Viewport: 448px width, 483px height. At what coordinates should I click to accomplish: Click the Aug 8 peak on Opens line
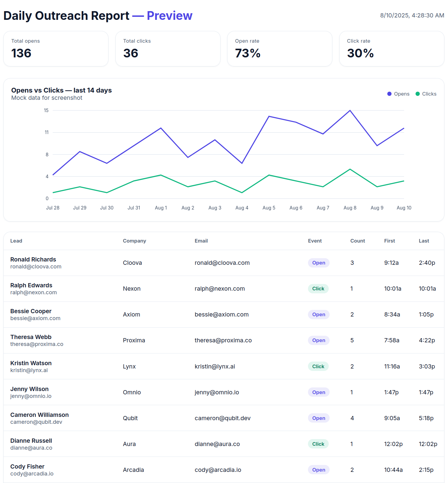(350, 111)
